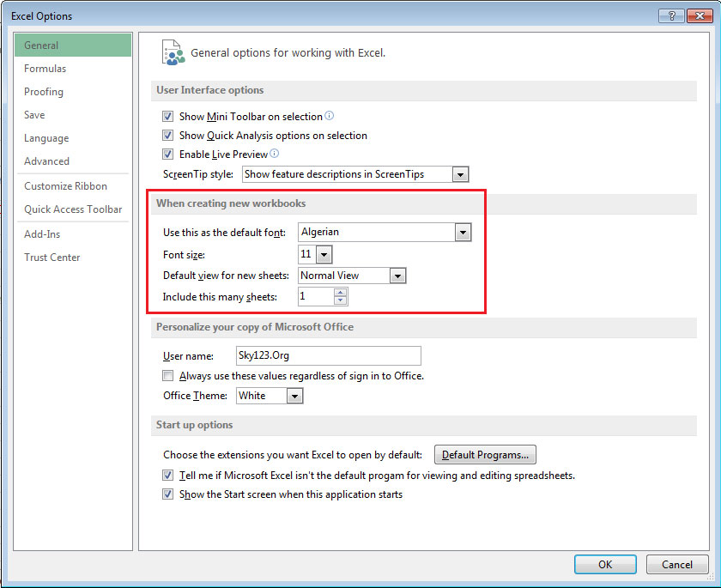Open the ScreenTip style dropdown
Image resolution: width=721 pixels, height=588 pixels.
[461, 173]
